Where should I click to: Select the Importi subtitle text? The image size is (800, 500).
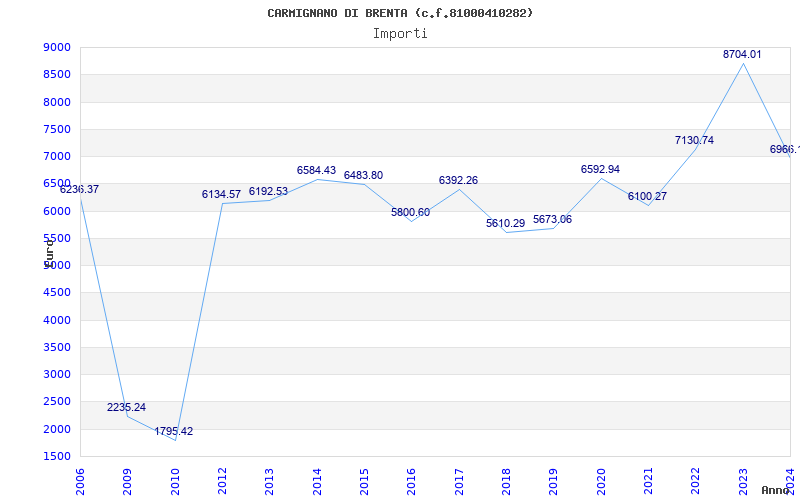[x=400, y=34]
